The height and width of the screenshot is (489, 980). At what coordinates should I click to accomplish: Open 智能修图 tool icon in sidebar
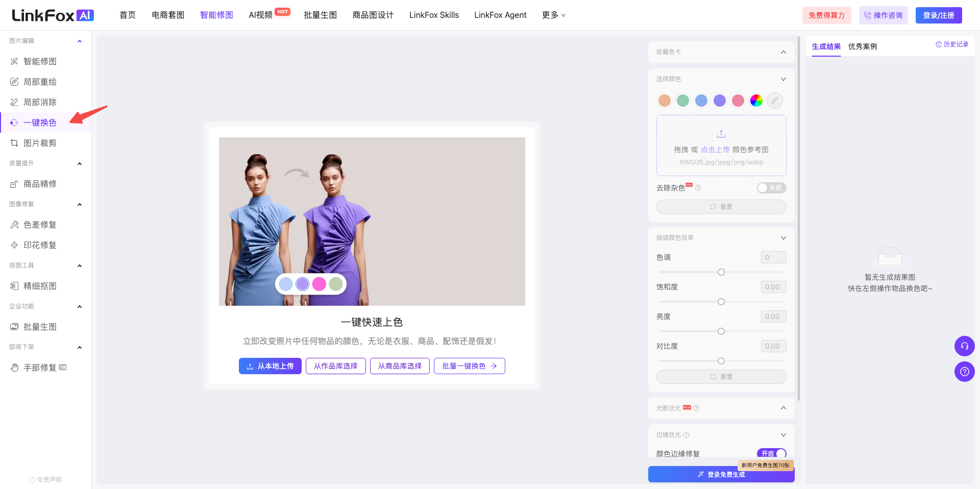[14, 61]
